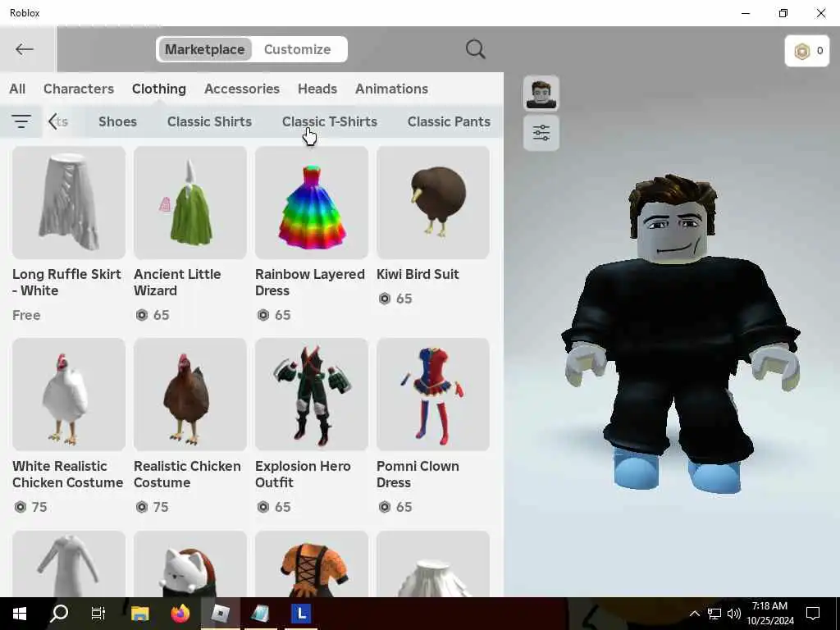Open Windows taskbar search
The height and width of the screenshot is (630, 840).
tap(59, 614)
